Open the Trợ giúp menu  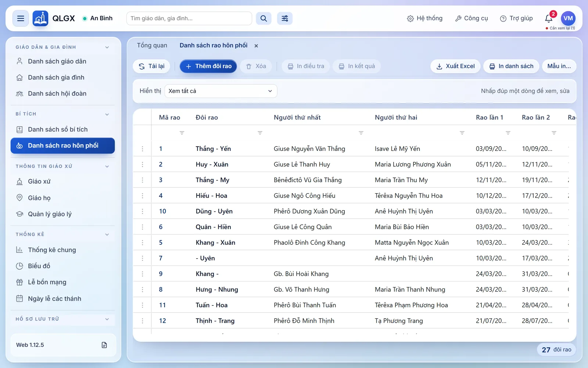click(516, 18)
